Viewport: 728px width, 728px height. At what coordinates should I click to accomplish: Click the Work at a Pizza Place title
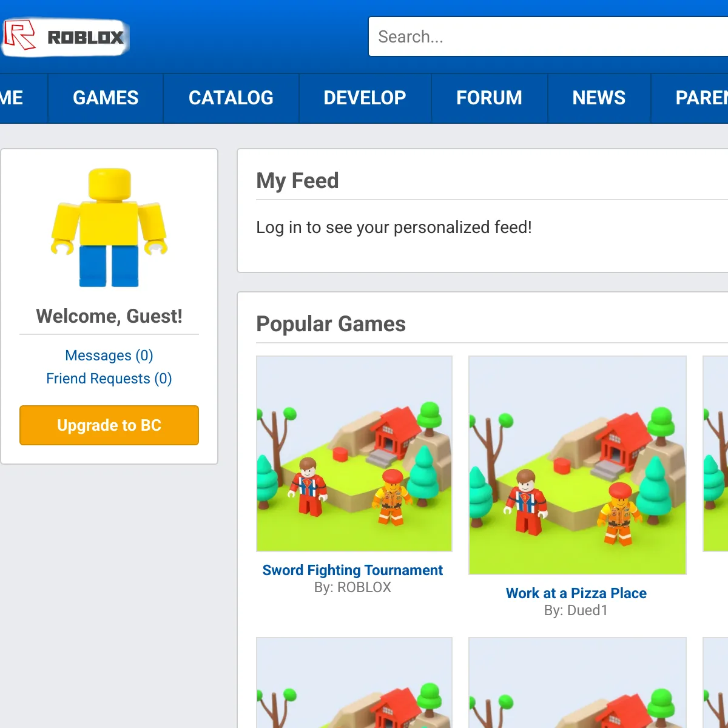(576, 593)
